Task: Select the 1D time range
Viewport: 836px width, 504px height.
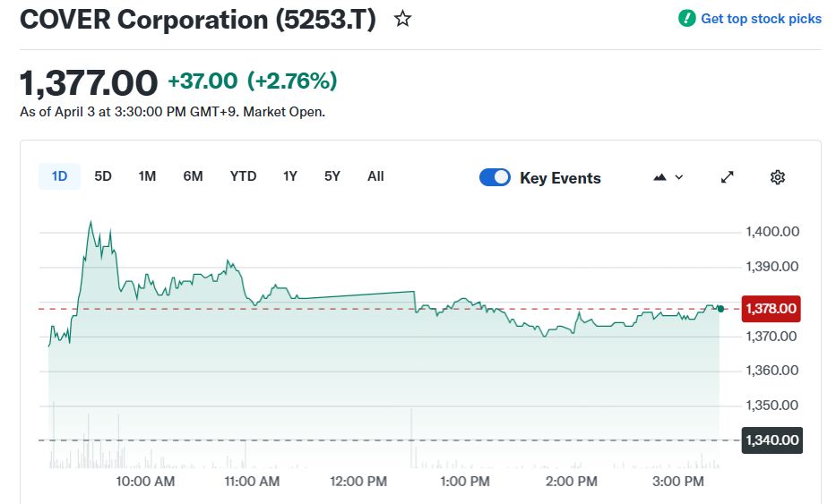Action: tap(59, 176)
